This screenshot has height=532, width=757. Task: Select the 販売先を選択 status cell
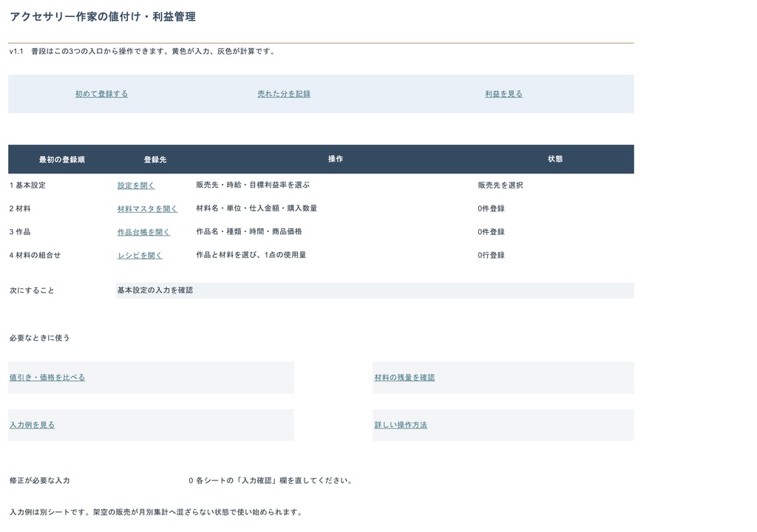click(500, 185)
